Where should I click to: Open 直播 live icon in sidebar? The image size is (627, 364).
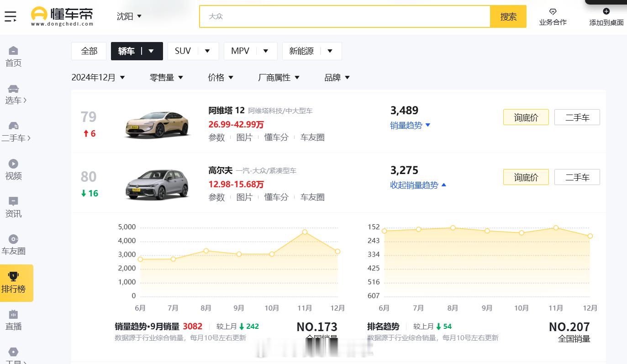(13, 314)
